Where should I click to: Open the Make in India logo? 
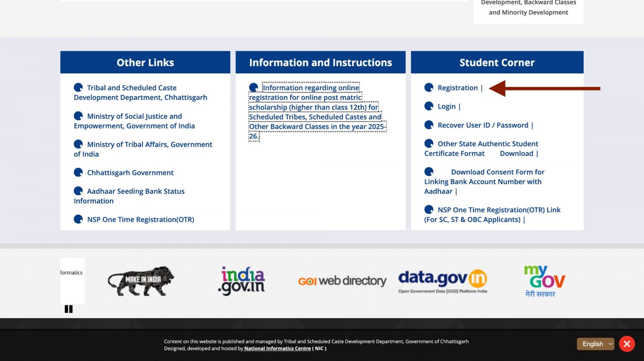[141, 281]
